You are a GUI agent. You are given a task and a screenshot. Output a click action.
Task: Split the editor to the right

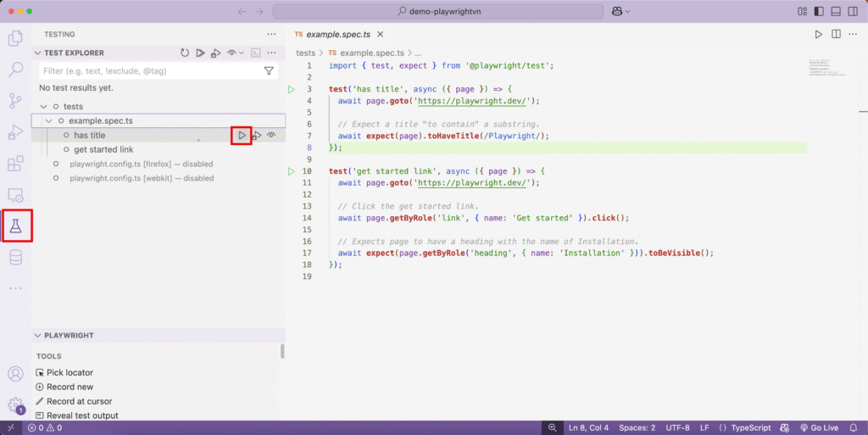click(836, 34)
